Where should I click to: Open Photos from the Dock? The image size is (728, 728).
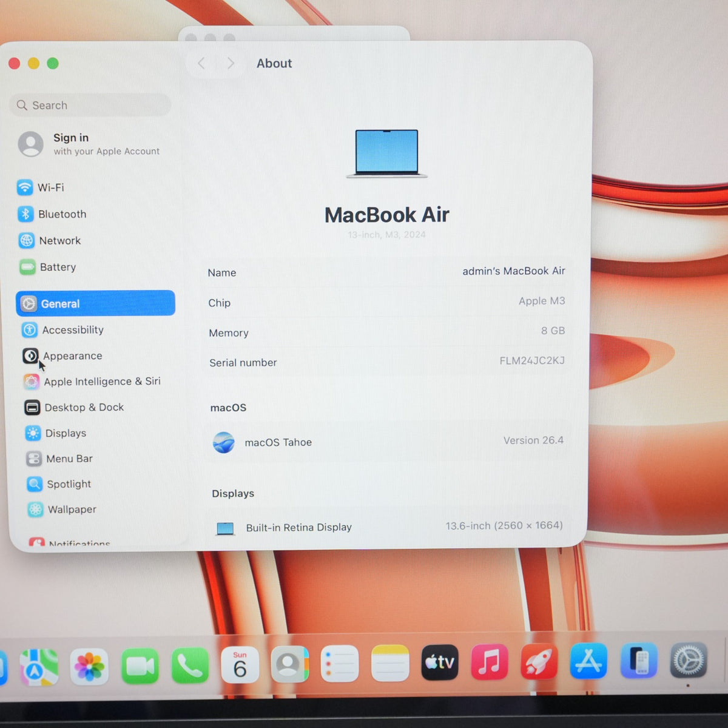(89, 667)
